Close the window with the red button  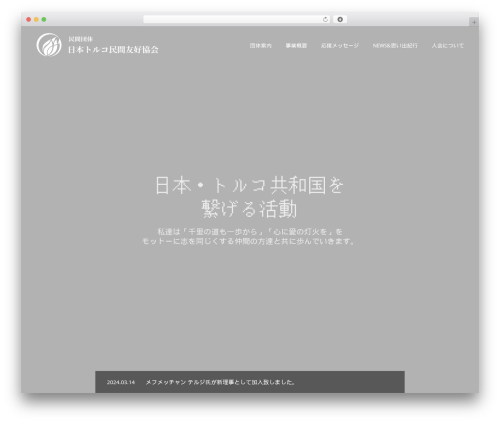[29, 20]
